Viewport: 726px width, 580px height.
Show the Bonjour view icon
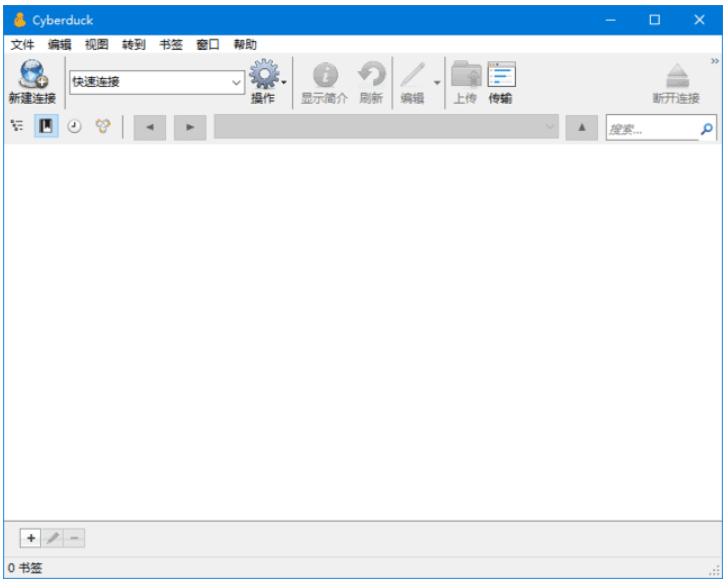103,126
